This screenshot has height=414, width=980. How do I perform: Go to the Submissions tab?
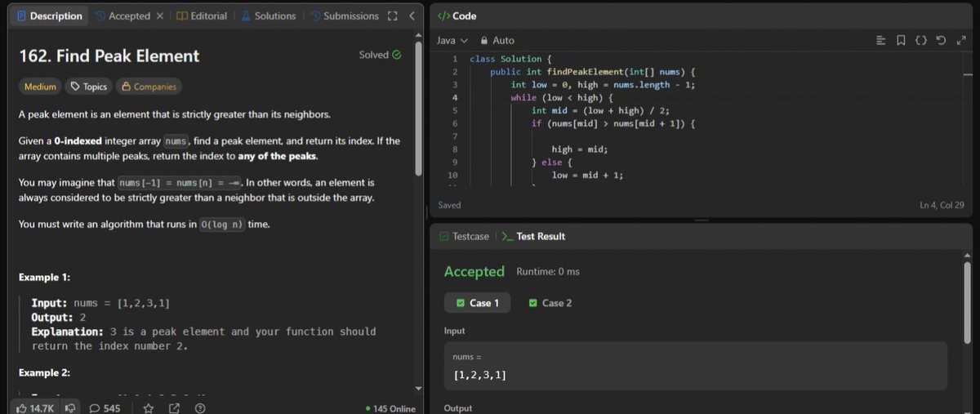click(344, 16)
